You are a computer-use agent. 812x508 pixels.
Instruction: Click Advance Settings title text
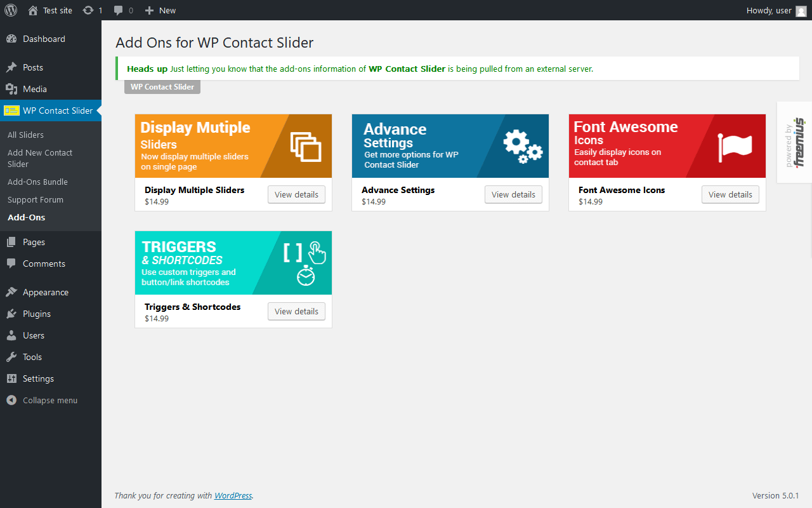point(398,190)
